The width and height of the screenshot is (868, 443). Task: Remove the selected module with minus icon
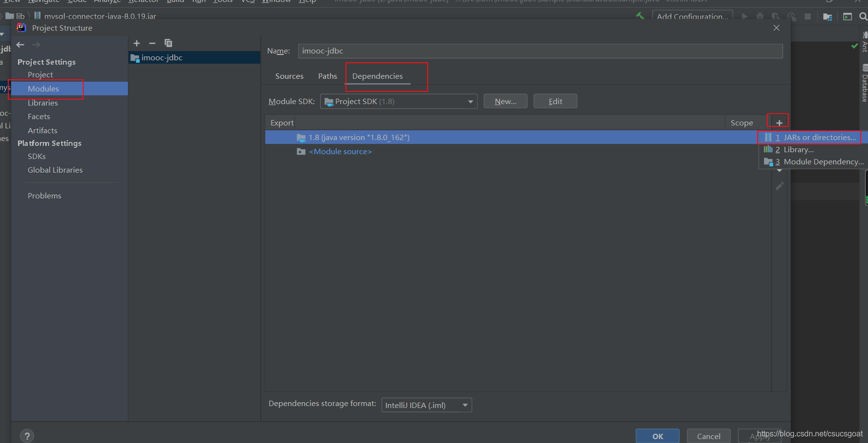coord(152,43)
